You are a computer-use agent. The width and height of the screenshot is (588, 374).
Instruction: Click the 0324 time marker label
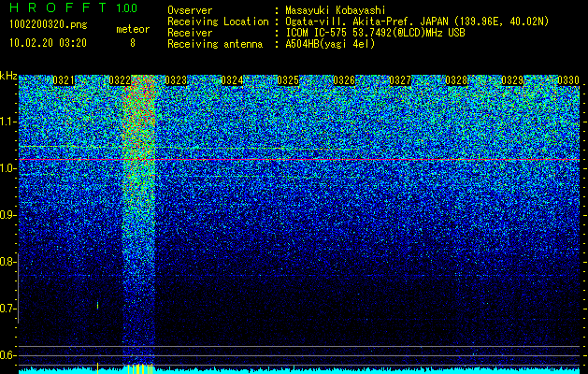[232, 80]
